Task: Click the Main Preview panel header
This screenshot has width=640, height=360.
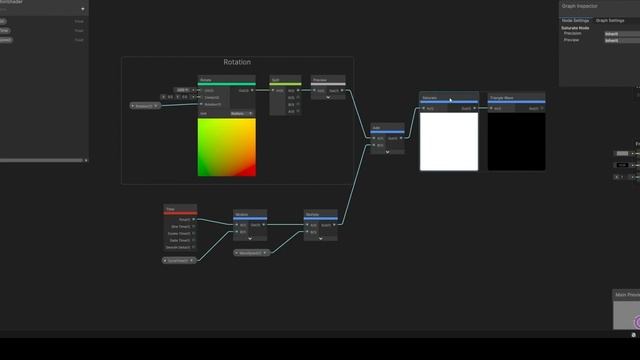Action: tap(627, 295)
